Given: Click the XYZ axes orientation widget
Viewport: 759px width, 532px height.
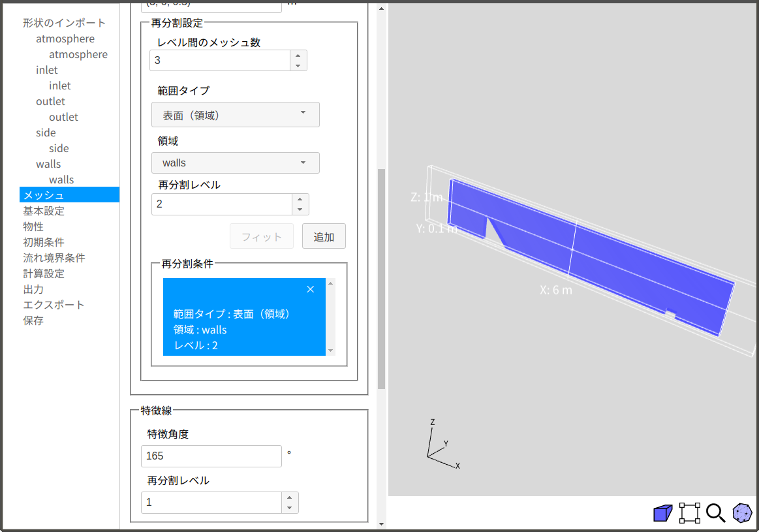Looking at the screenshot, I should 443,445.
